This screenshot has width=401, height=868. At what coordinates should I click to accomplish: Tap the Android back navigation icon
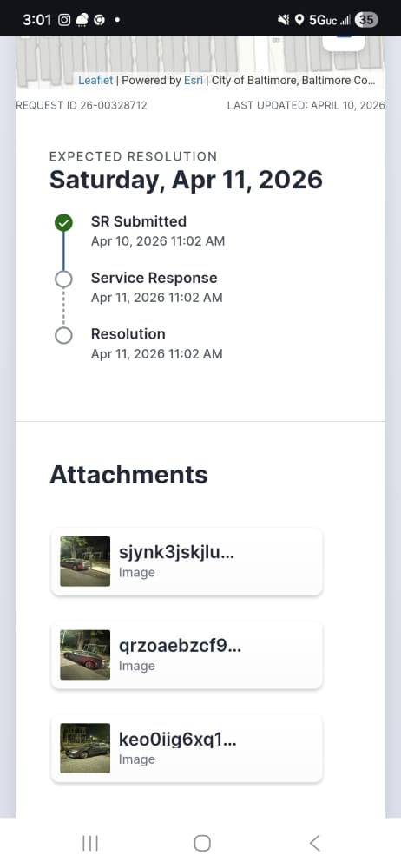[314, 843]
